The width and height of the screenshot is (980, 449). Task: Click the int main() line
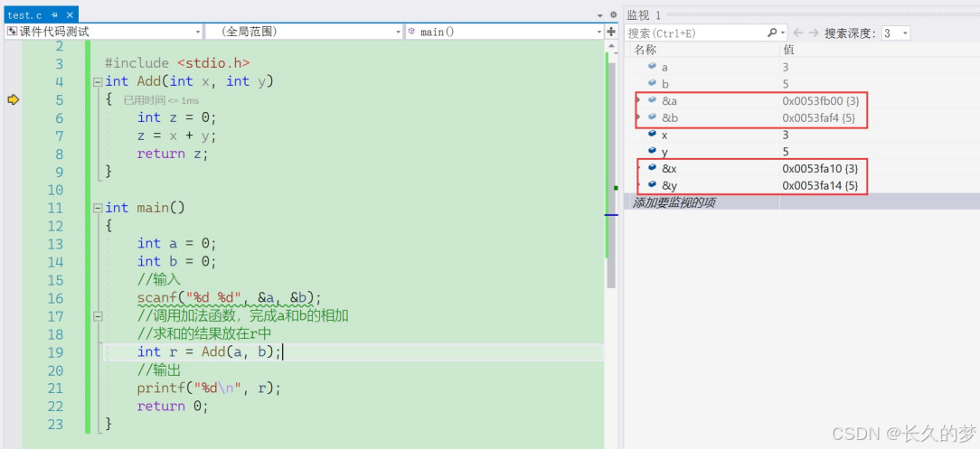tap(145, 208)
